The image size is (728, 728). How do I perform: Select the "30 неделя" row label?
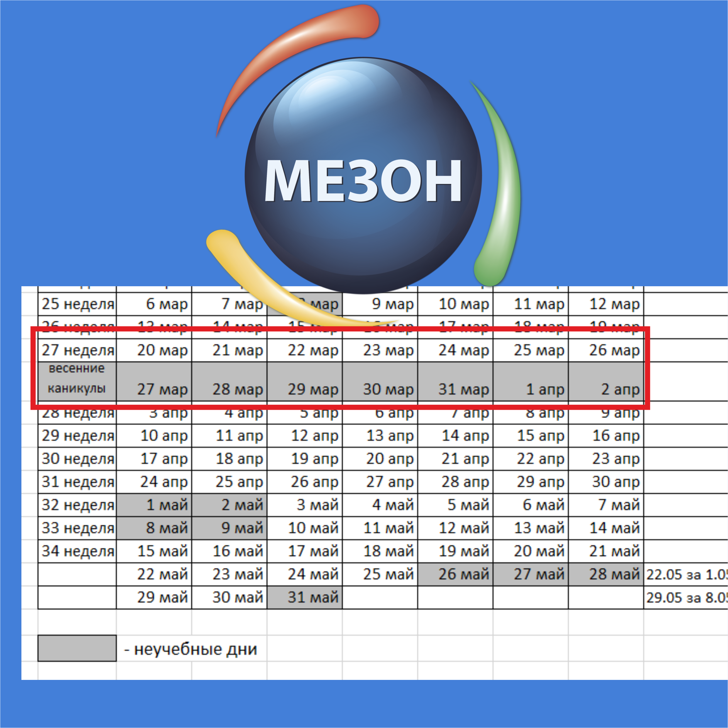tap(77, 459)
